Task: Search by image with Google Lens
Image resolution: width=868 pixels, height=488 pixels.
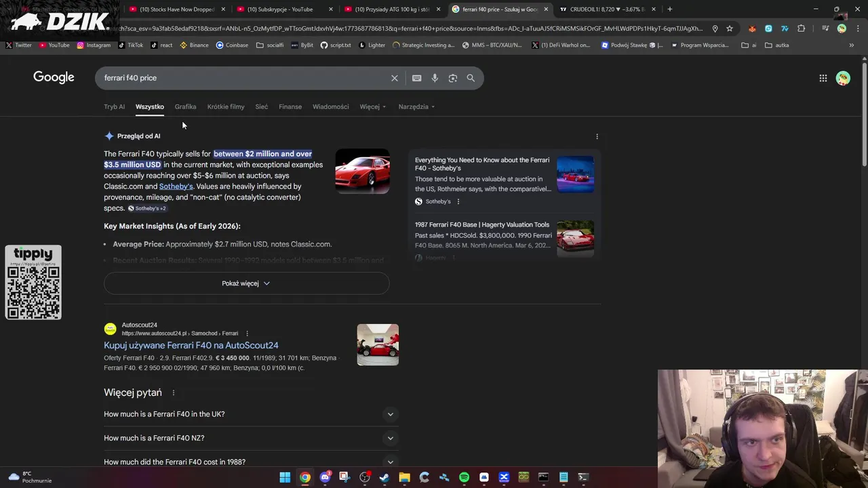Action: tap(452, 78)
